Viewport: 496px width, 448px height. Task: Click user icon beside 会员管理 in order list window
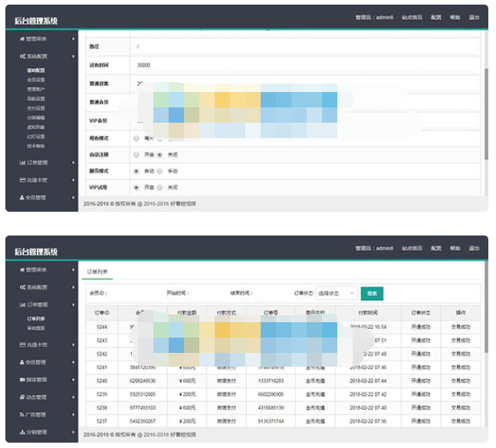tap(21, 362)
